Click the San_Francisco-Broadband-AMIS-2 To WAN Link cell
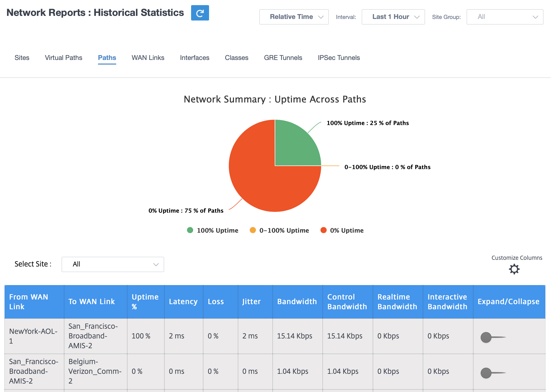Viewport: 552px width, 392px height. pyautogui.click(x=96, y=336)
